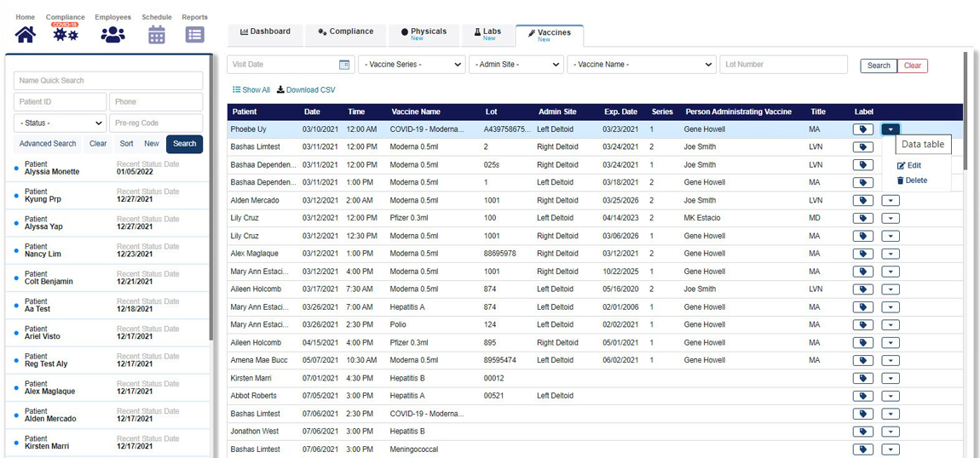Click the Show All link
This screenshot has height=458, width=980.
click(x=251, y=90)
